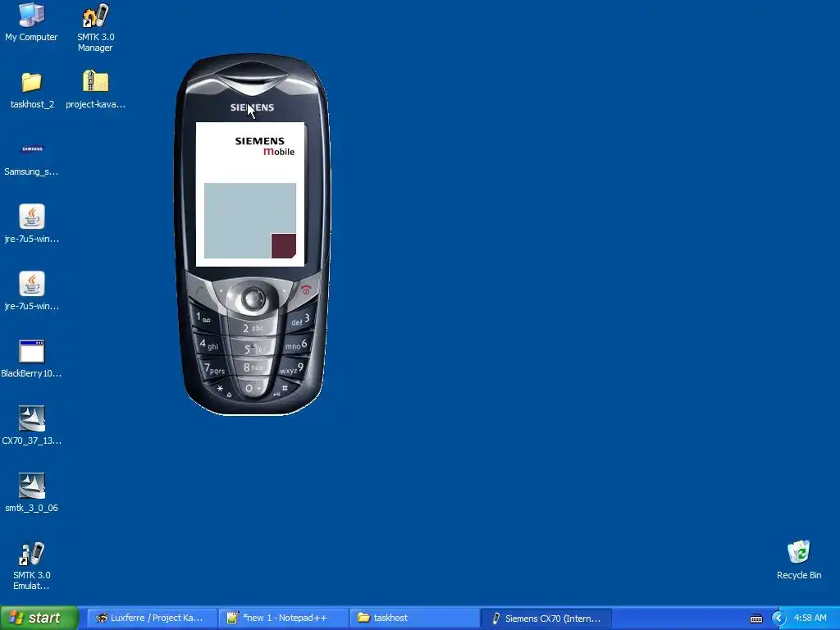Click the phone's right soft key
This screenshot has width=840, height=630.
point(285,290)
